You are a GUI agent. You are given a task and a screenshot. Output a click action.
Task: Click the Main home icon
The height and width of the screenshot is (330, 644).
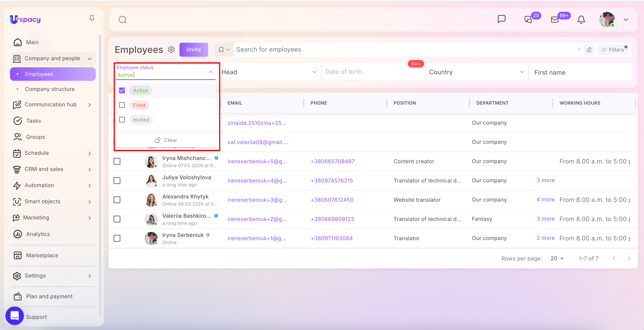coord(18,42)
